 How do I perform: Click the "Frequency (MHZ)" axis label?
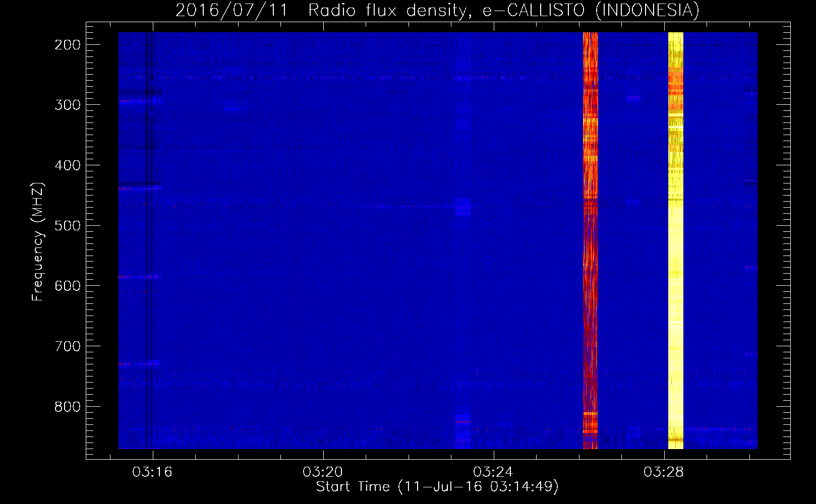(x=38, y=242)
